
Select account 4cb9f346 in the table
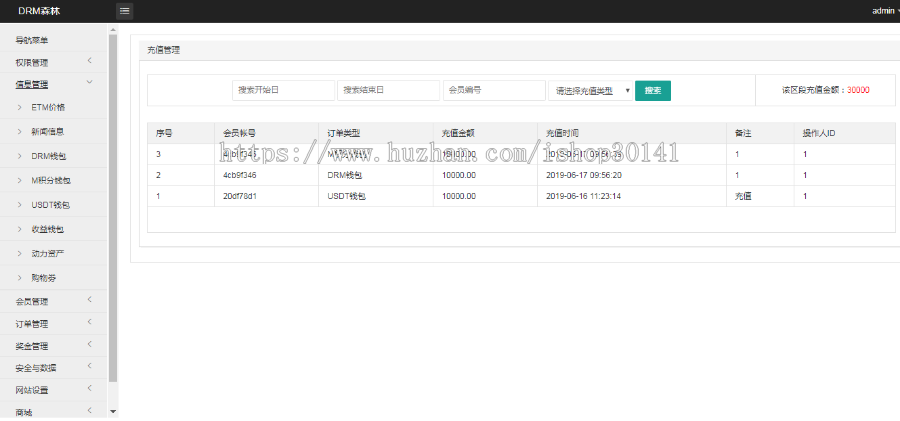[x=239, y=175]
